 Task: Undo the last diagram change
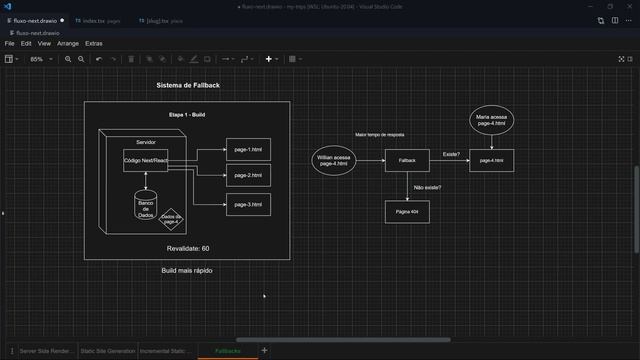(x=99, y=59)
